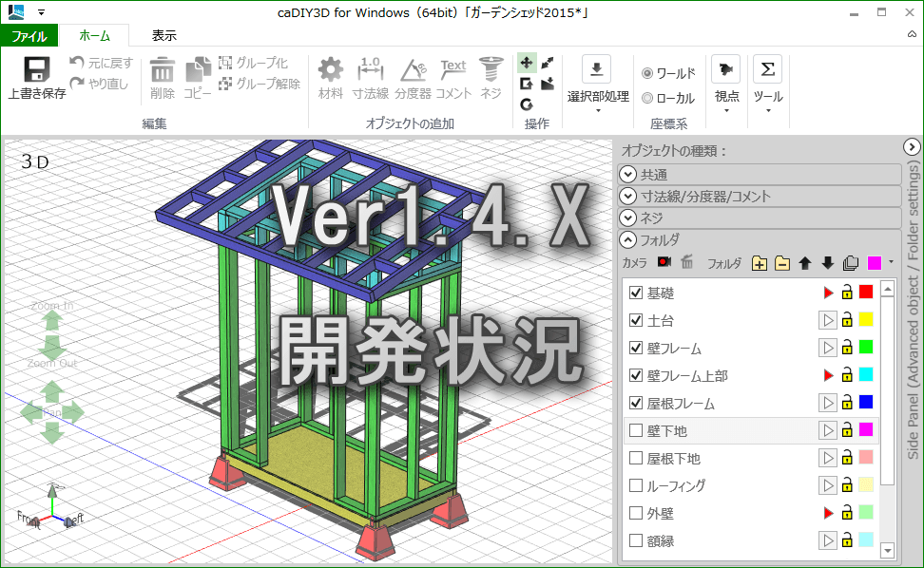Move folder down with the down arrow
The width and height of the screenshot is (924, 568).
[x=827, y=263]
